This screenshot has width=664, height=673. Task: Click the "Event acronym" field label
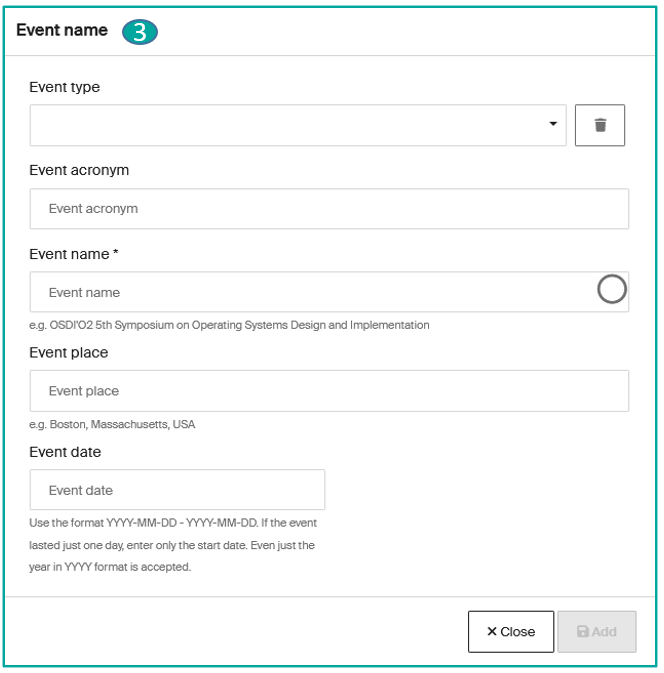point(79,170)
